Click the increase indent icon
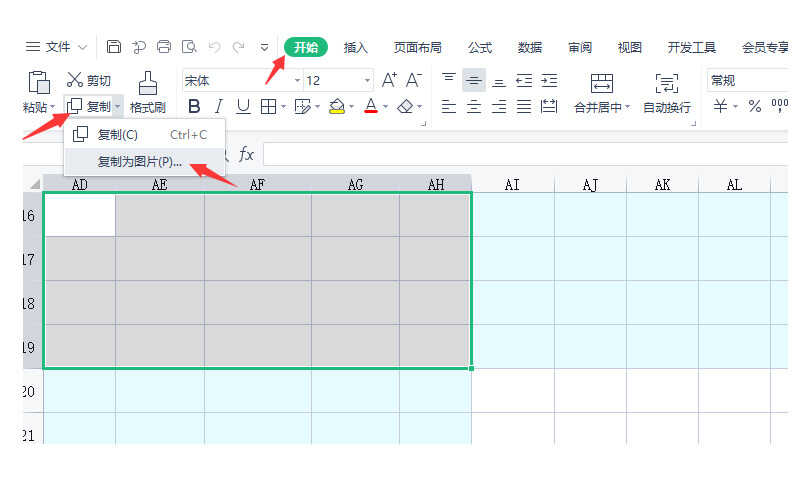Screen dimensions: 806x479 pyautogui.click(x=549, y=80)
